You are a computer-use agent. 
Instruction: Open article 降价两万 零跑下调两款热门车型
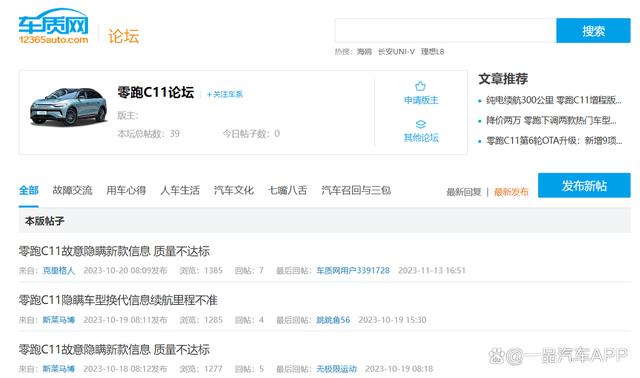[551, 120]
